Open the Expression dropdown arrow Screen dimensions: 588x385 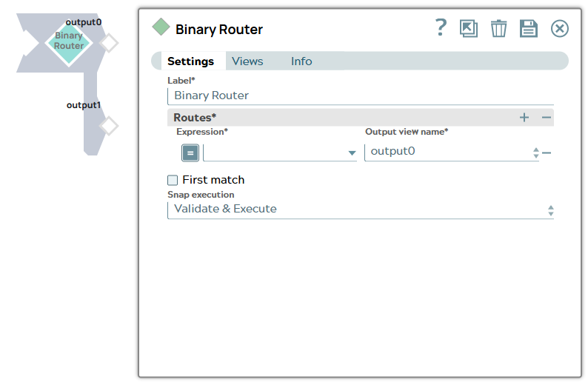click(352, 153)
